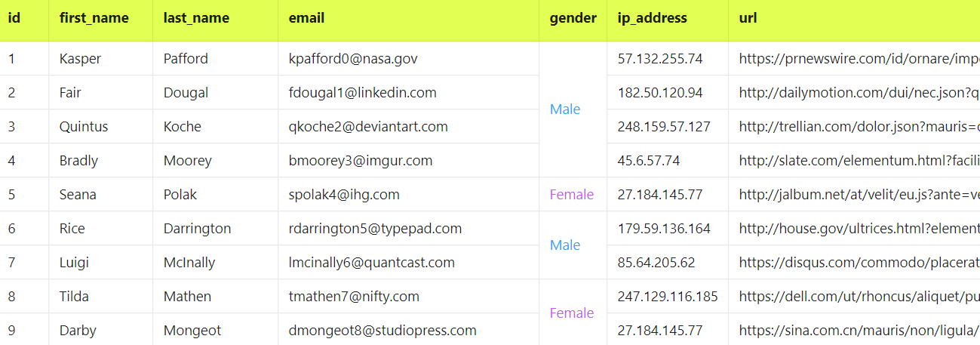This screenshot has width=980, height=345.
Task: Click the trellian.com URL cell
Action: coord(854,126)
